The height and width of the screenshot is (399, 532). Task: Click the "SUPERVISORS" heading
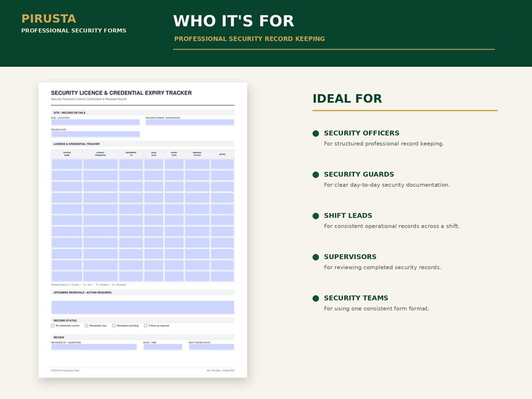click(x=350, y=256)
